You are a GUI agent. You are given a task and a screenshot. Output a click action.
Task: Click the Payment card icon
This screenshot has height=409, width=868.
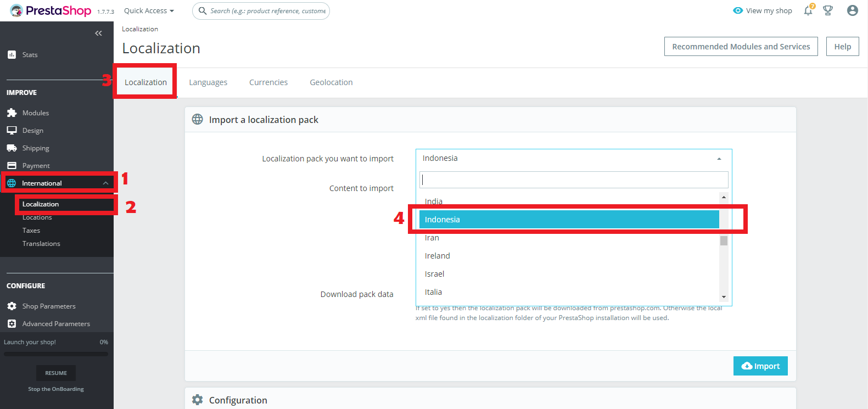[12, 165]
